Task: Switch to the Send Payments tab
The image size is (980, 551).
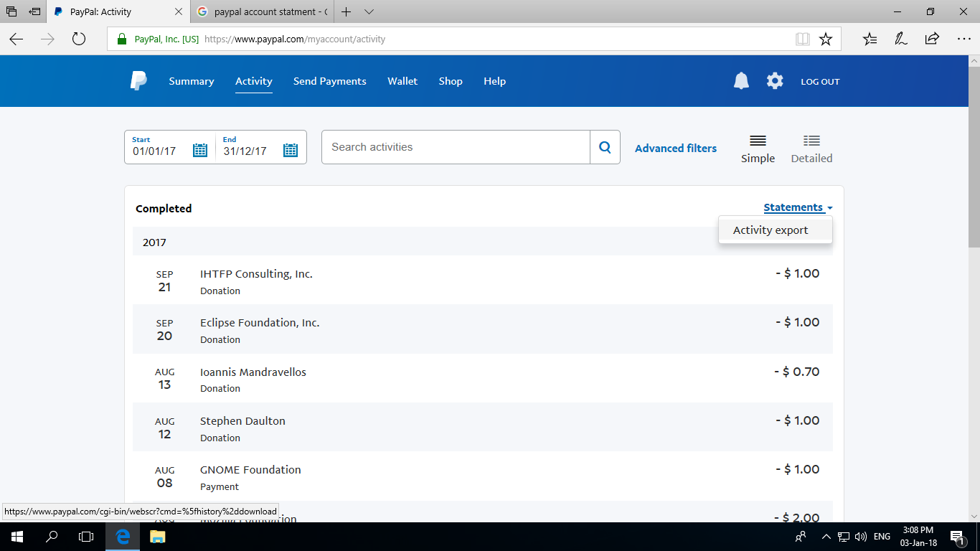Action: [329, 81]
